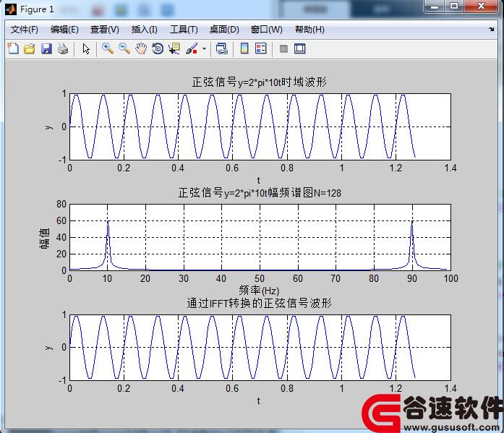The width and height of the screenshot is (504, 433).
Task: Click the x-axis tick label 50 in spectrum plot
Action: pos(260,278)
